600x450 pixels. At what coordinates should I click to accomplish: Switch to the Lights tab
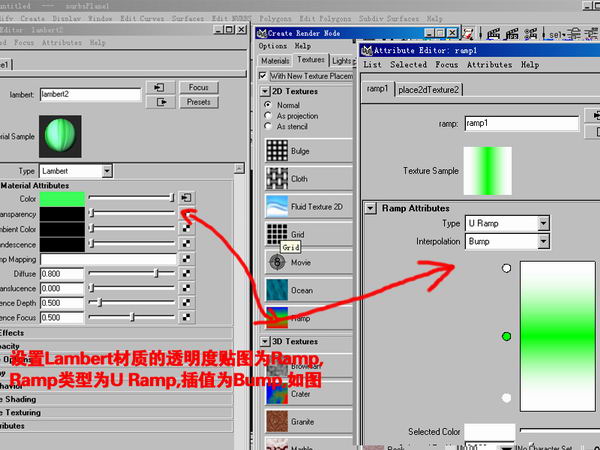(342, 60)
